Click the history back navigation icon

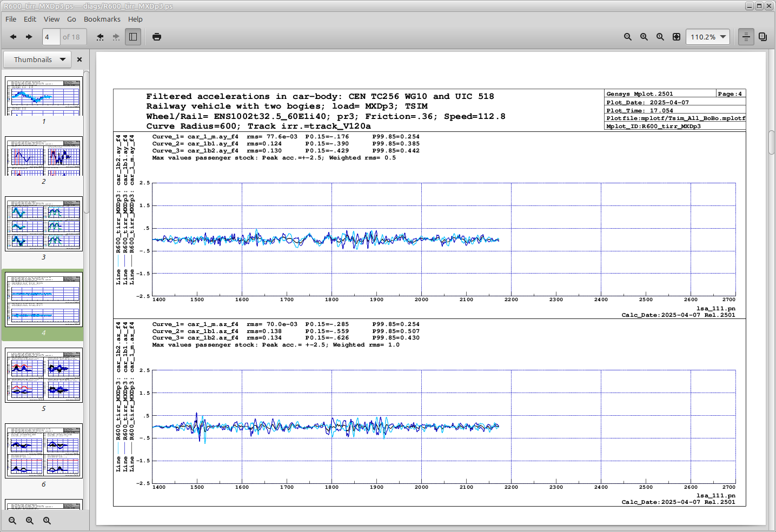100,37
